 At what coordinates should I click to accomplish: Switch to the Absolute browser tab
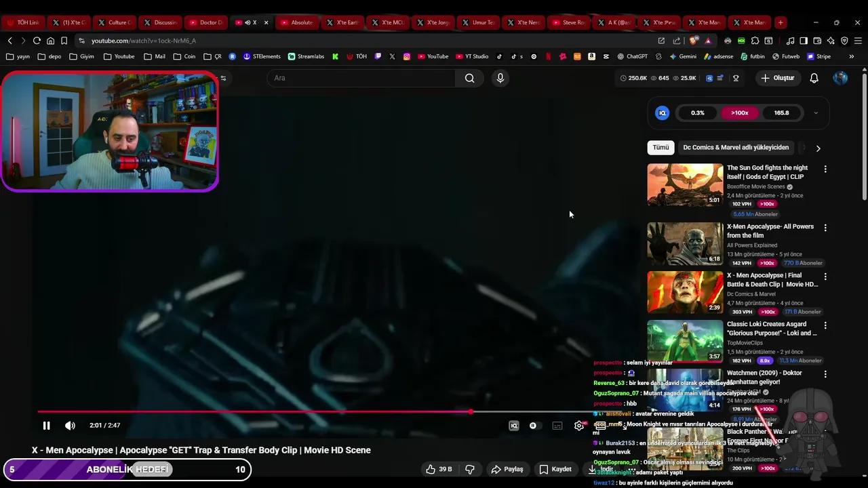click(x=296, y=22)
